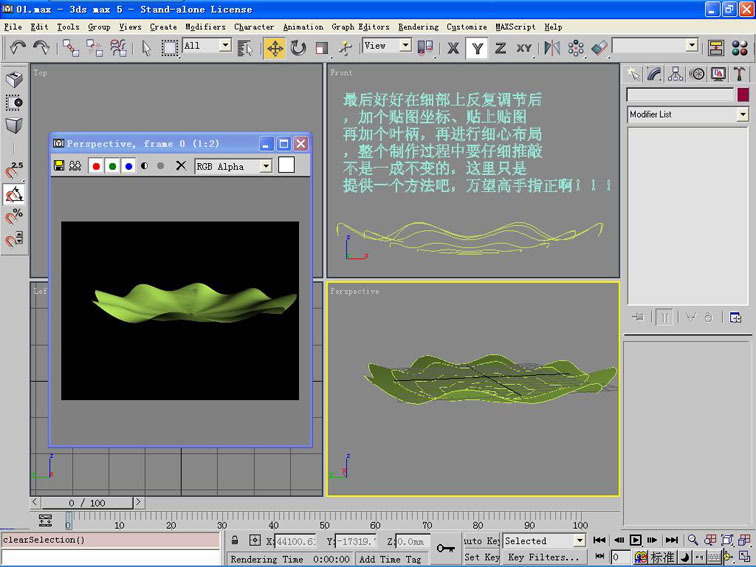This screenshot has width=756, height=567.
Task: Click the 0 / 100 time slider
Action: pyautogui.click(x=87, y=503)
